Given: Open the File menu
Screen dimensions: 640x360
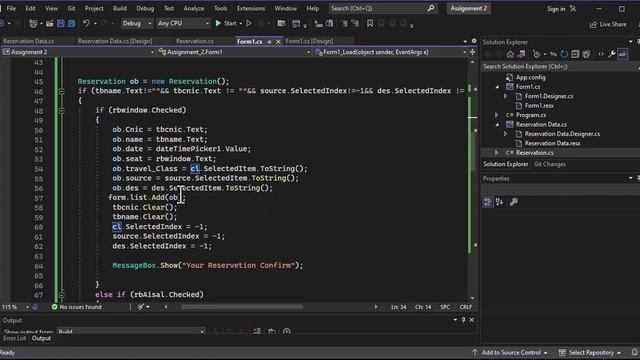Looking at the screenshot, I should click(11, 8).
